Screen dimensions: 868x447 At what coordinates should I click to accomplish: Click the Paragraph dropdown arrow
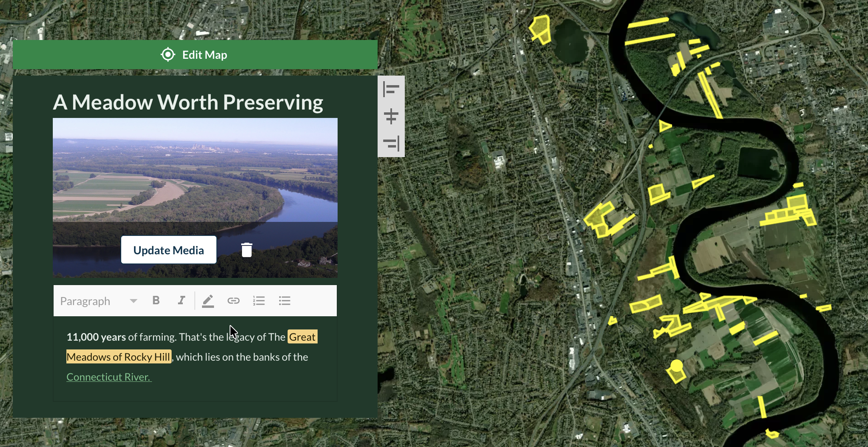[134, 301]
